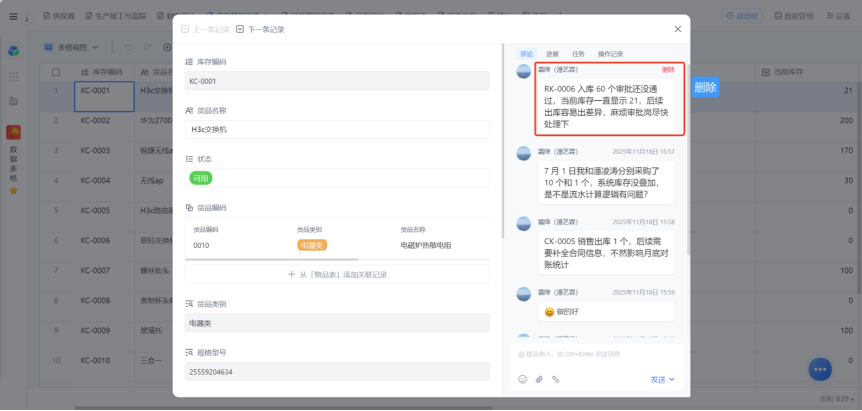Click the linked table horizontal scrollbar

click(x=272, y=259)
